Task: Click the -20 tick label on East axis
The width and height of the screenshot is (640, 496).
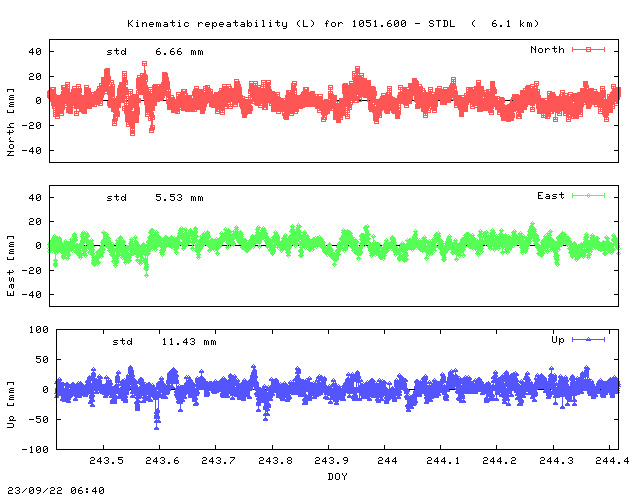Action: pos(31,271)
